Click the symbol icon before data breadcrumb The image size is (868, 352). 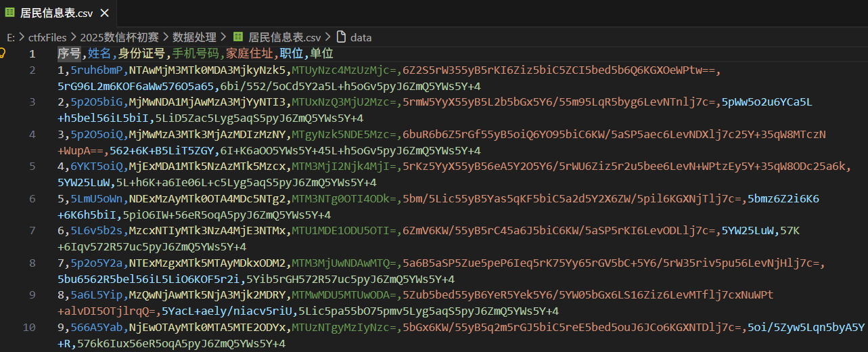[341, 37]
